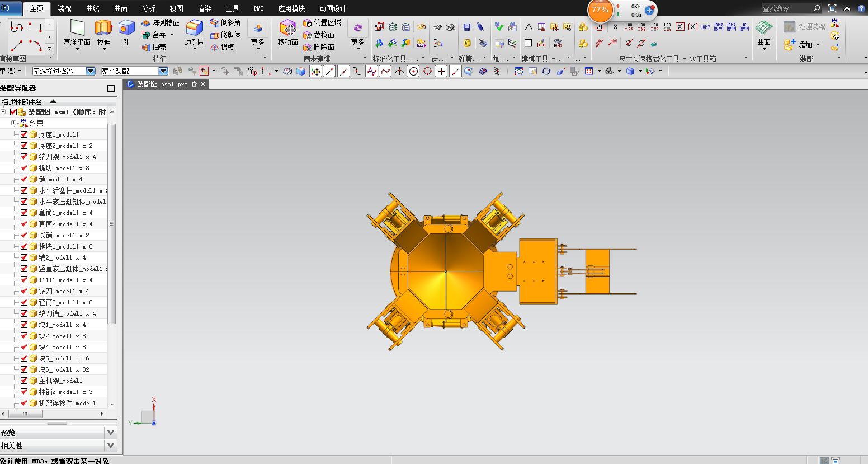Expand the 约束 constraints tree node

13,123
